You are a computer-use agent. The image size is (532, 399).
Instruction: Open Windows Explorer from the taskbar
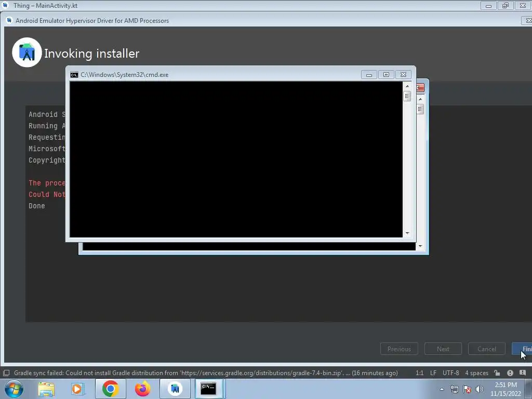pos(46,389)
